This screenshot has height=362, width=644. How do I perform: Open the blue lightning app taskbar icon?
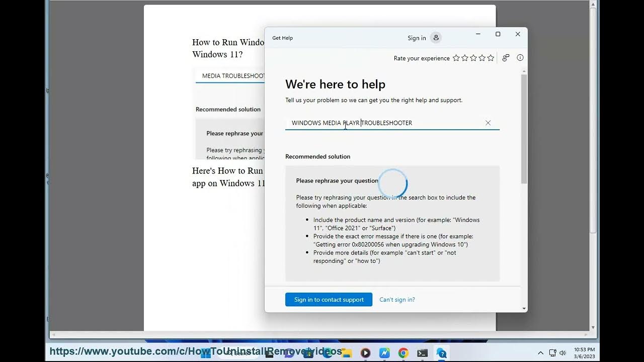pos(384,353)
